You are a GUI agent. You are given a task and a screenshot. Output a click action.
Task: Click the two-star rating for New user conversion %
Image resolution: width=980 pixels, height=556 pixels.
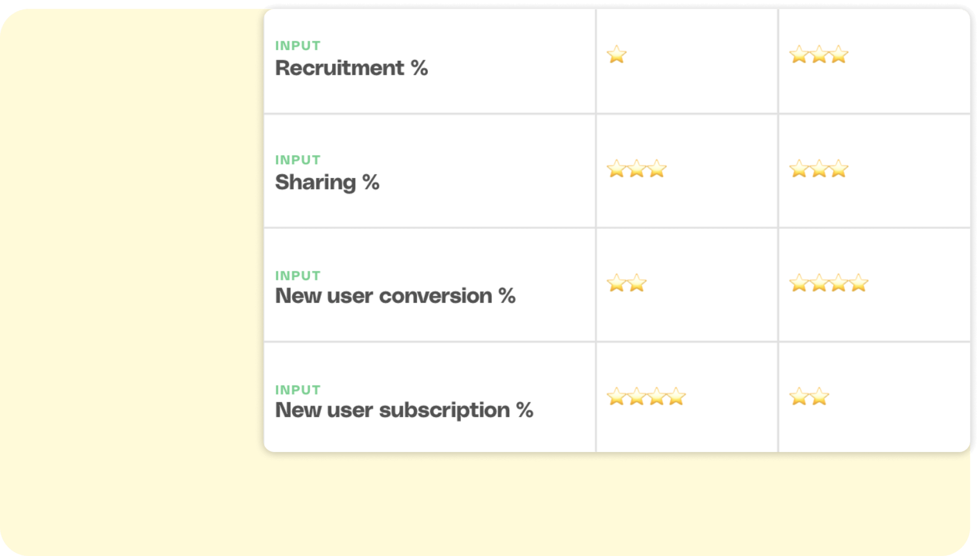(626, 284)
